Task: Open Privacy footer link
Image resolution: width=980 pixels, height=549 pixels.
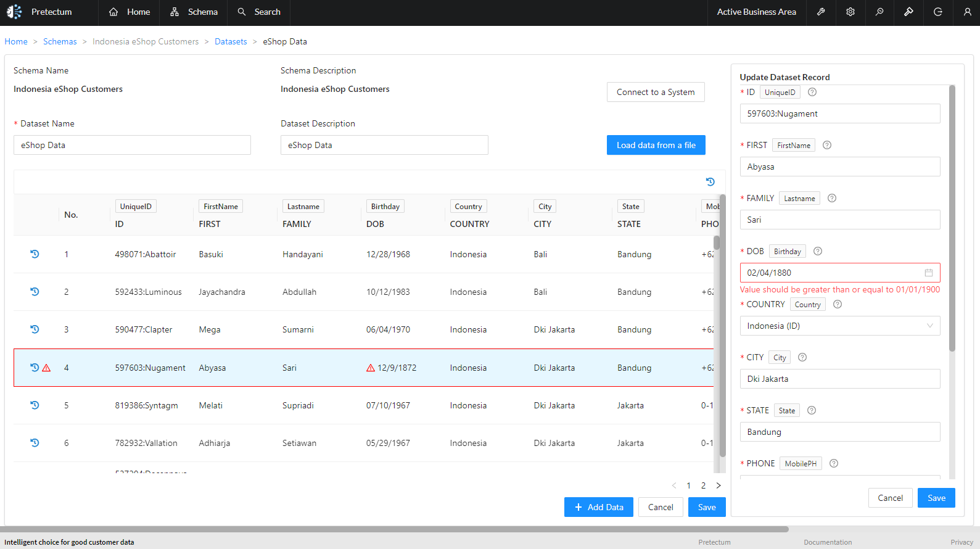Action: click(x=961, y=542)
